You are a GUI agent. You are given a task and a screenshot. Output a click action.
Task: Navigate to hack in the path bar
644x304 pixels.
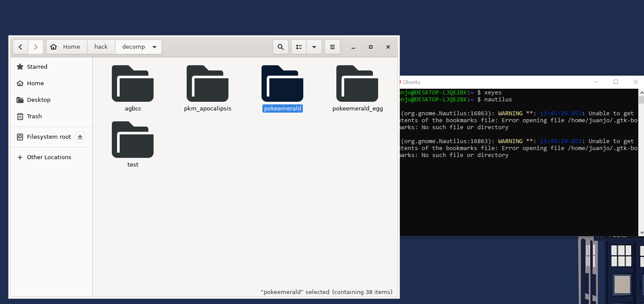[101, 47]
